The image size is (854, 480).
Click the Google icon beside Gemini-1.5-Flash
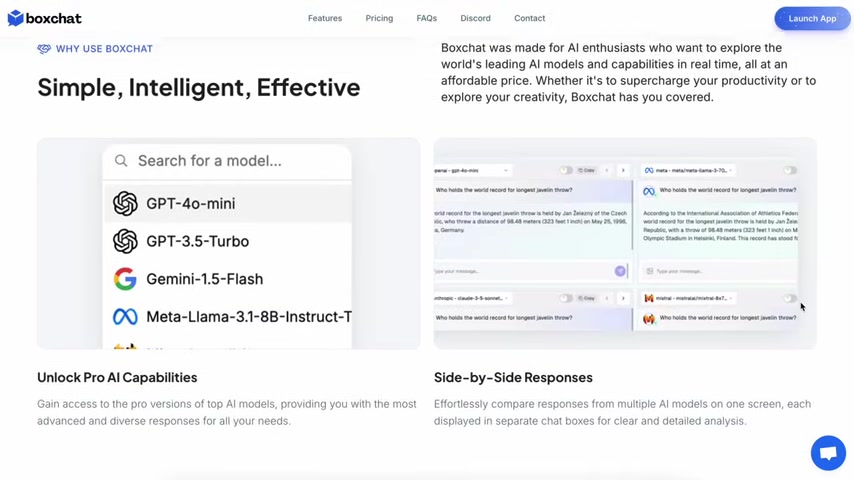coord(125,279)
